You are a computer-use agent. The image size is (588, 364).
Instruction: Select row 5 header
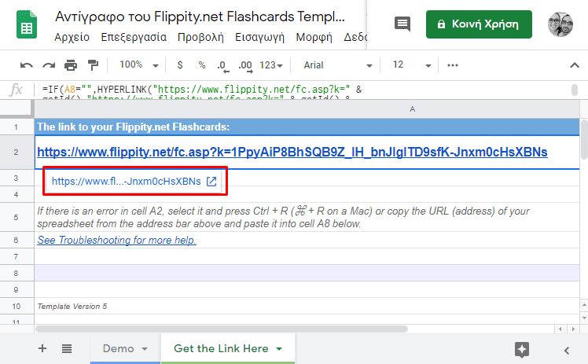click(x=16, y=218)
